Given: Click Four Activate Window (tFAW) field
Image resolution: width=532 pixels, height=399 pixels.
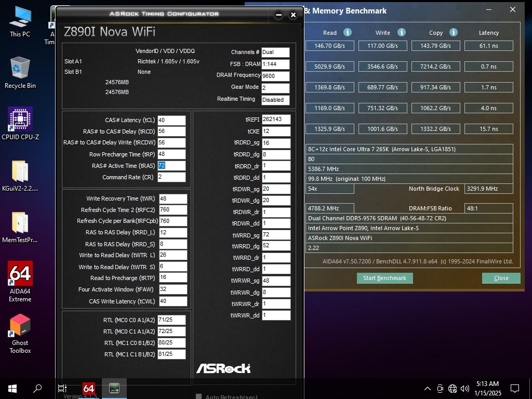Looking at the screenshot, I should 173,289.
